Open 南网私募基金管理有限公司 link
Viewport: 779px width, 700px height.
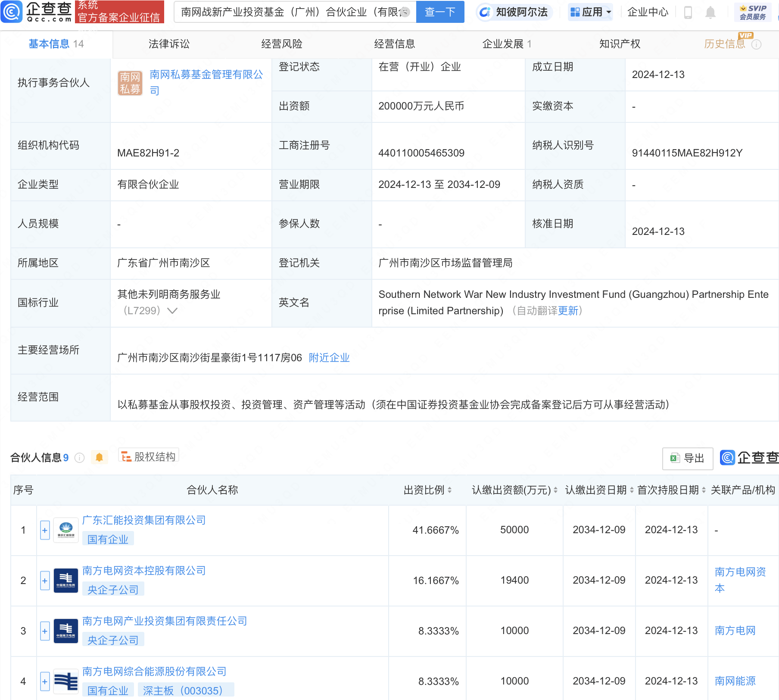pos(206,82)
